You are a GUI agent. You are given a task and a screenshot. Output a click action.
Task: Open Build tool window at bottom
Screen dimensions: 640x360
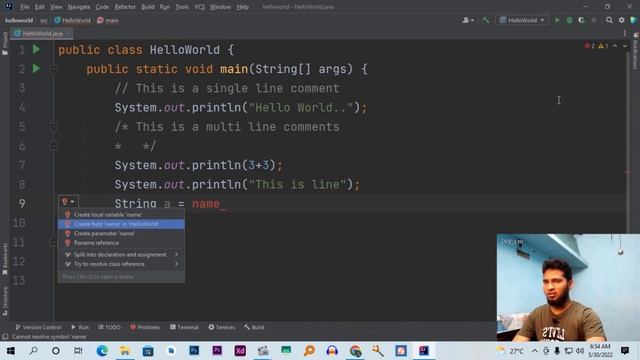(x=254, y=327)
